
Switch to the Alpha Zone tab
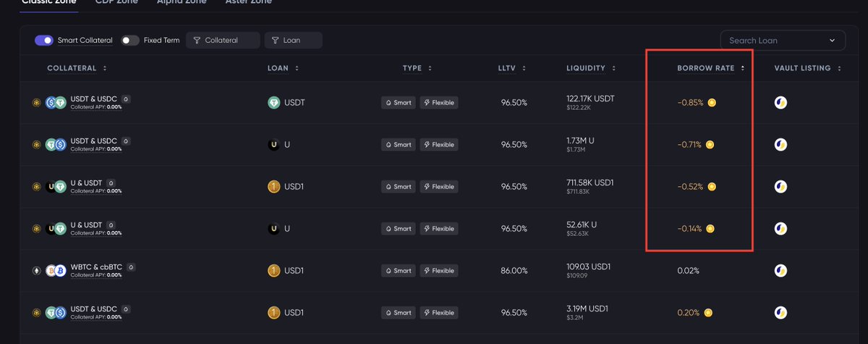coord(182,2)
